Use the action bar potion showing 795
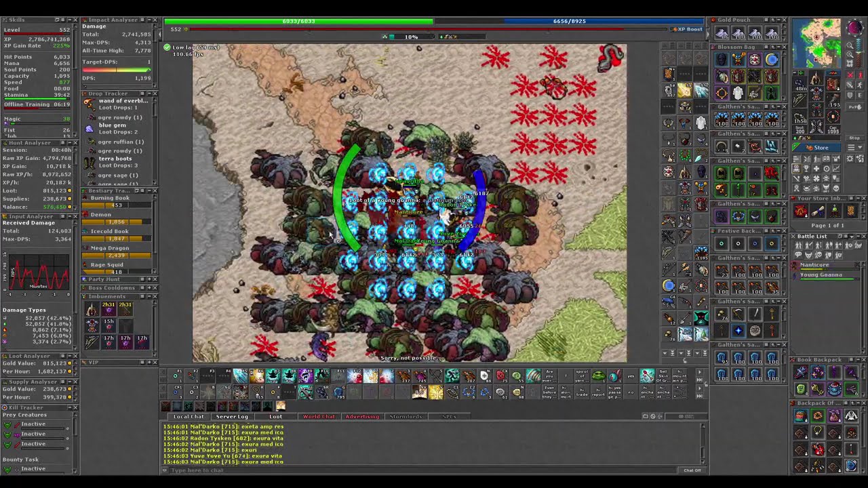The width and height of the screenshot is (868, 488). (x=340, y=392)
